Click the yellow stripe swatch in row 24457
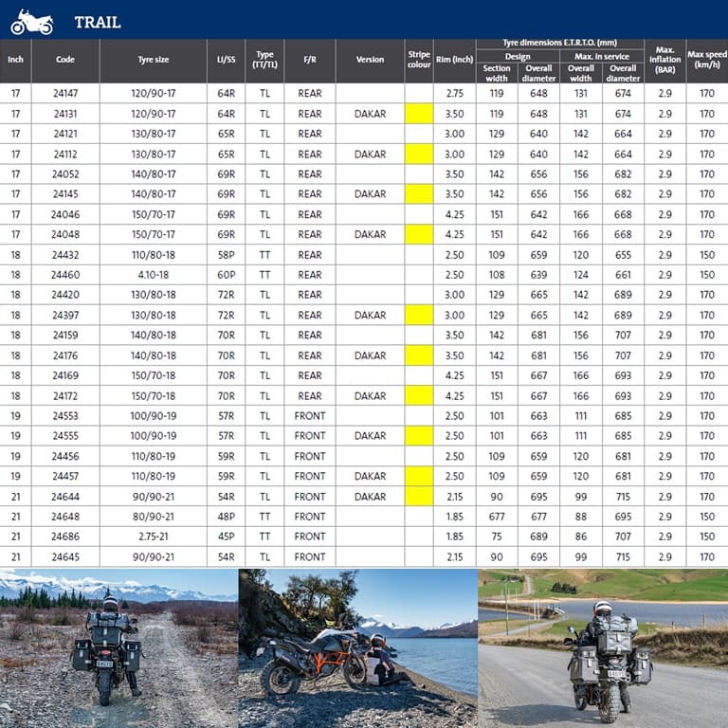This screenshot has height=728, width=728. point(419,477)
